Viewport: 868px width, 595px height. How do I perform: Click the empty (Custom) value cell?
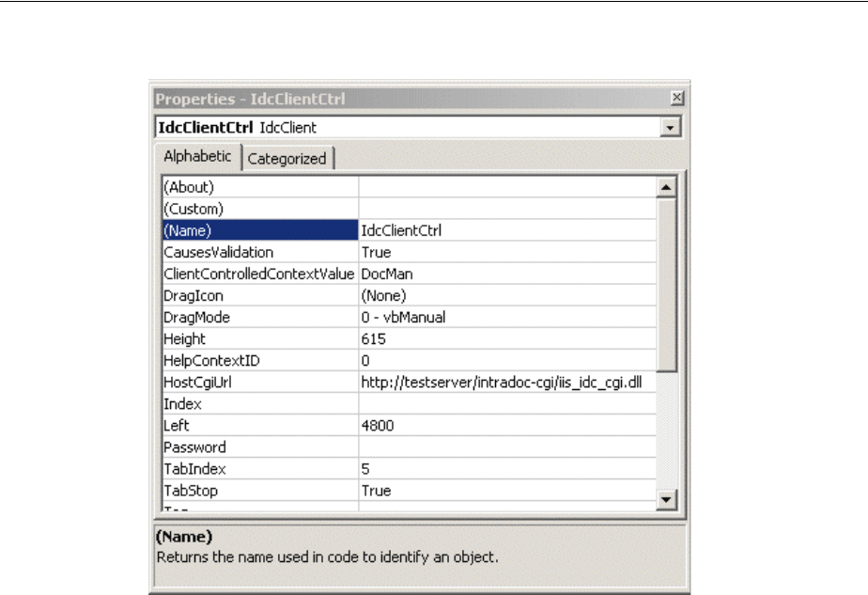tap(507, 209)
